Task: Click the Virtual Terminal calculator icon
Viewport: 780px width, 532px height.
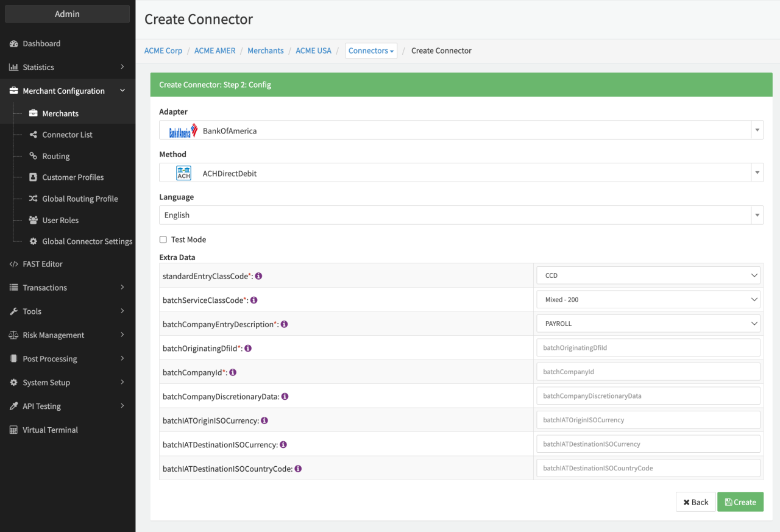Action: click(13, 430)
